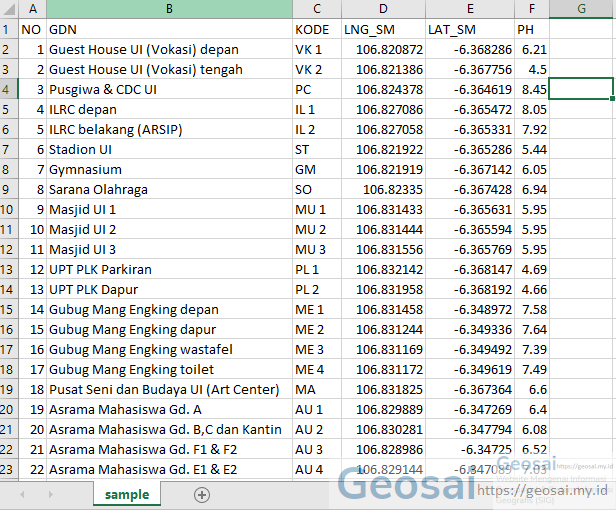The width and height of the screenshot is (616, 510).
Task: Click the LNG_SM header cell
Action: (383, 29)
